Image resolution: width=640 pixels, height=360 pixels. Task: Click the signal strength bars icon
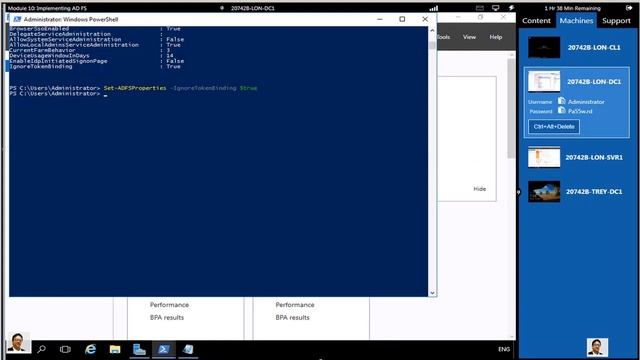click(x=434, y=8)
